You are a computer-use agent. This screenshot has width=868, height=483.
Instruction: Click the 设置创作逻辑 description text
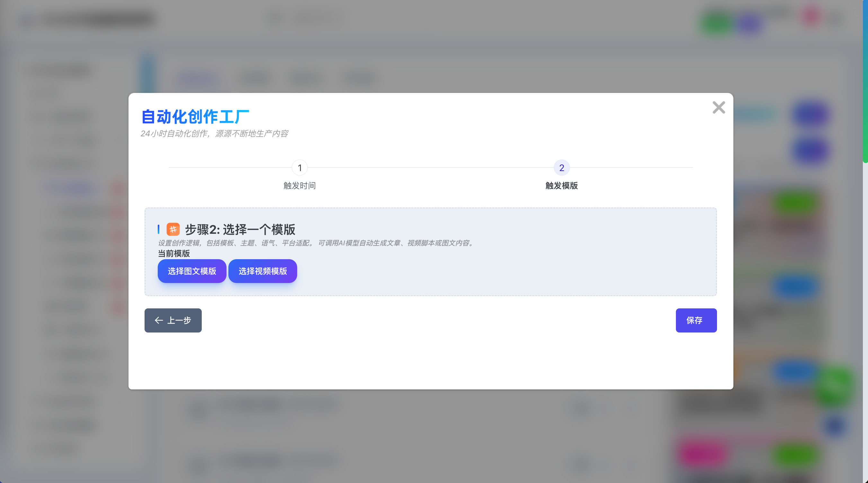click(316, 243)
